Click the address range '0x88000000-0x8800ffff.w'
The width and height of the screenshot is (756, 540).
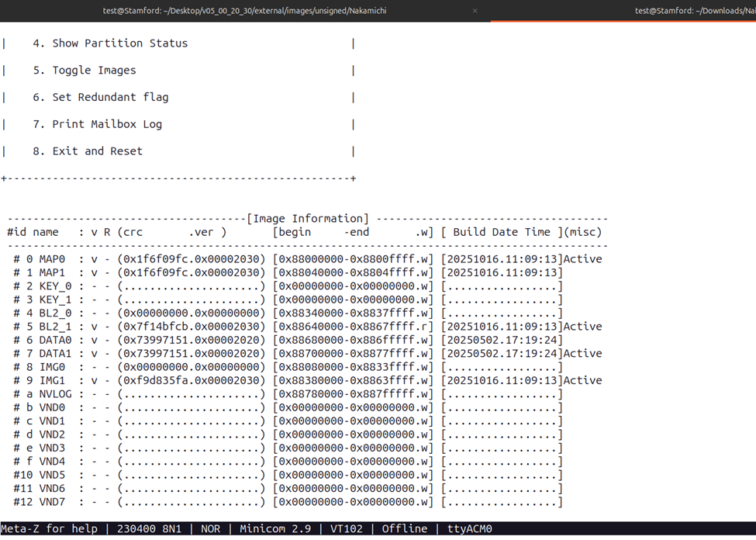(353, 259)
